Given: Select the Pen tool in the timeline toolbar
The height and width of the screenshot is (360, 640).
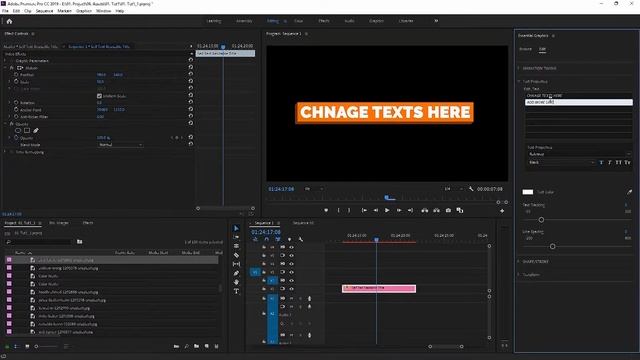Looking at the screenshot, I should point(236,273).
